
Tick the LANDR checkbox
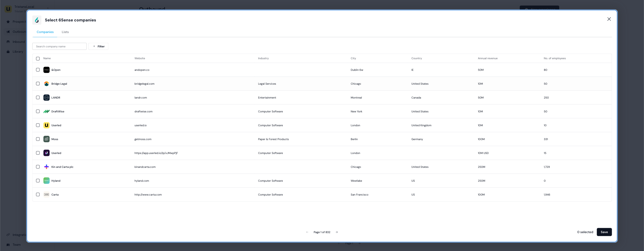tap(38, 98)
